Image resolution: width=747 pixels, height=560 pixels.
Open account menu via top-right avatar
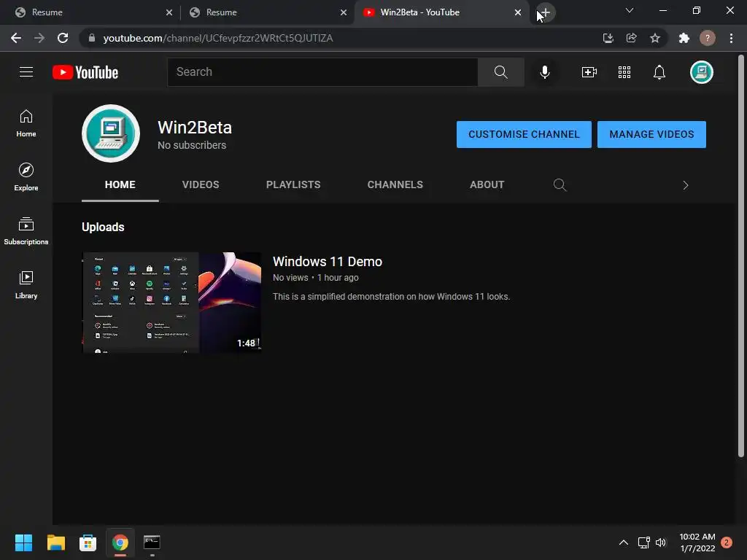(x=701, y=72)
